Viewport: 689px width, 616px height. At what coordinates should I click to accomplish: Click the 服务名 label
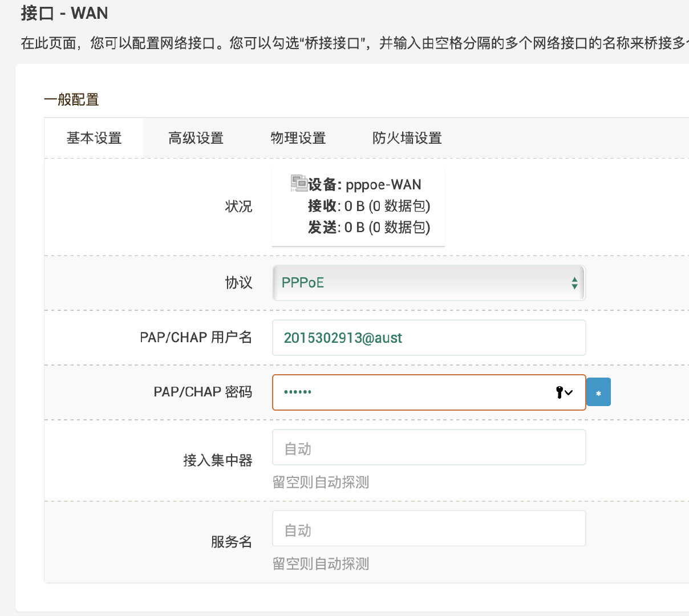pos(231,542)
